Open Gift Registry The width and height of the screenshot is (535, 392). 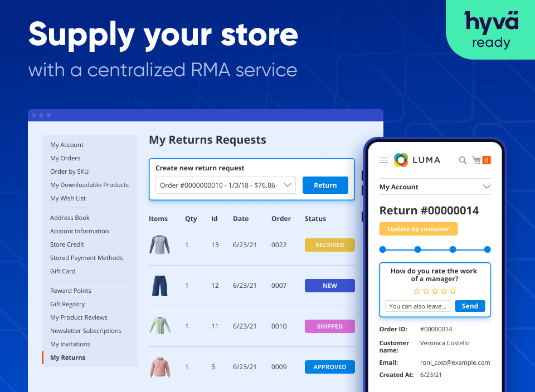point(67,304)
